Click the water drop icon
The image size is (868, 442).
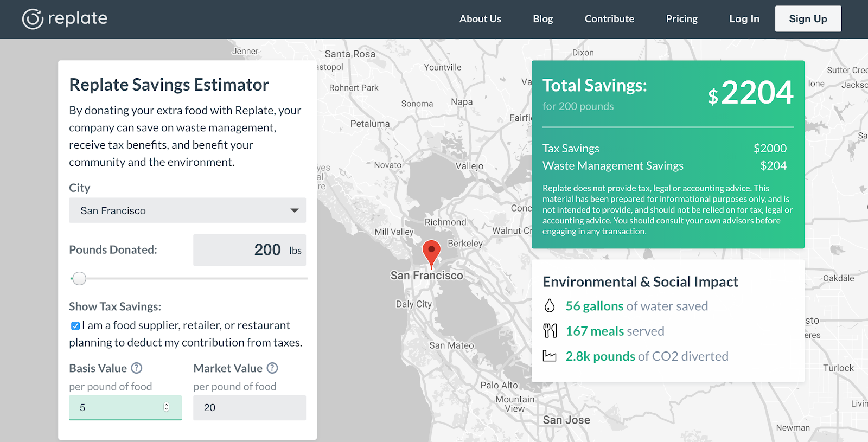coord(550,306)
